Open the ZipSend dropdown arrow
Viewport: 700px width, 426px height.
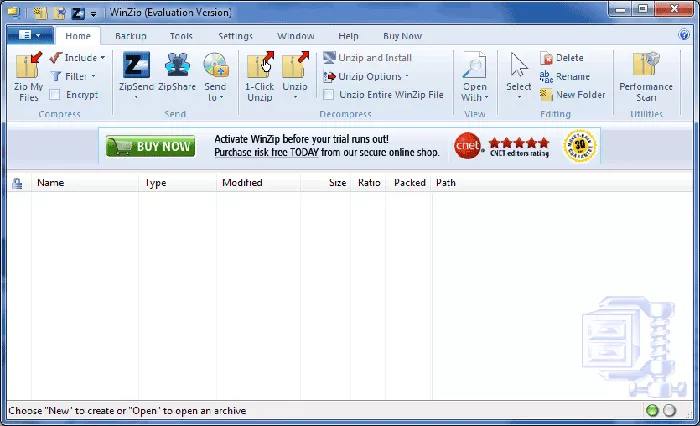[x=136, y=97]
